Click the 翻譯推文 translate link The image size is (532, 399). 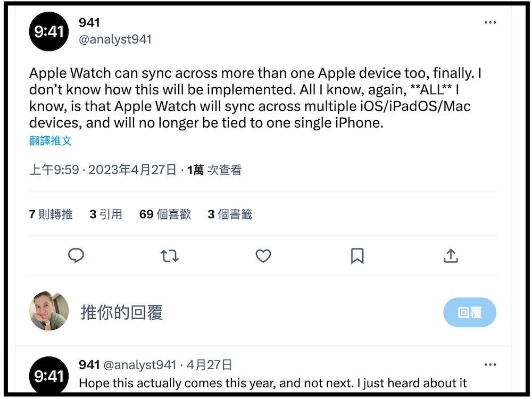[51, 141]
